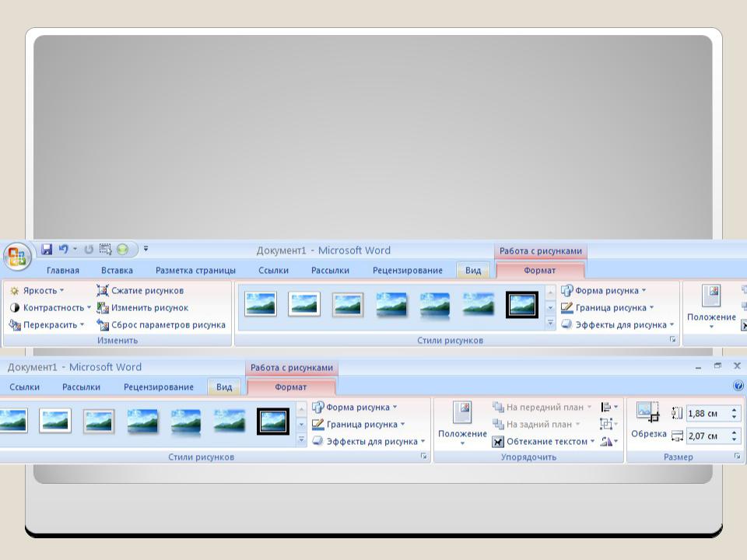The image size is (747, 560).
Task: Open the Undo history dropdown arrow
Action: coord(75,249)
